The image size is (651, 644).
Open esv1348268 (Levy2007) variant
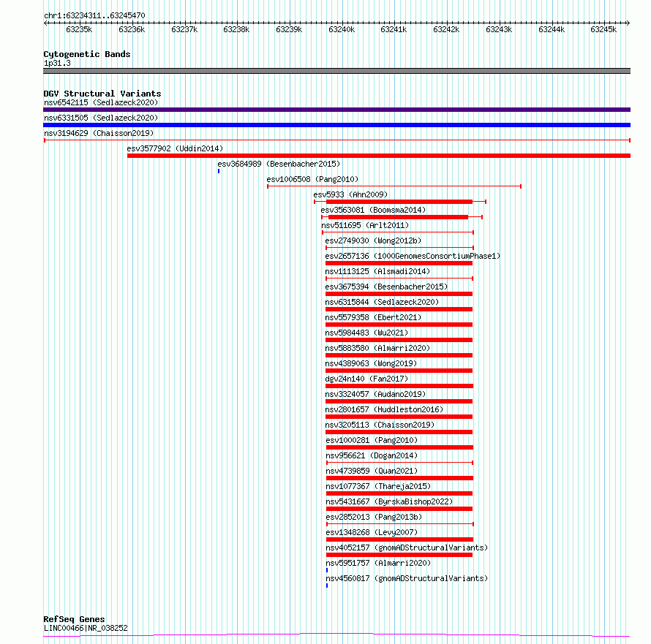click(372, 532)
